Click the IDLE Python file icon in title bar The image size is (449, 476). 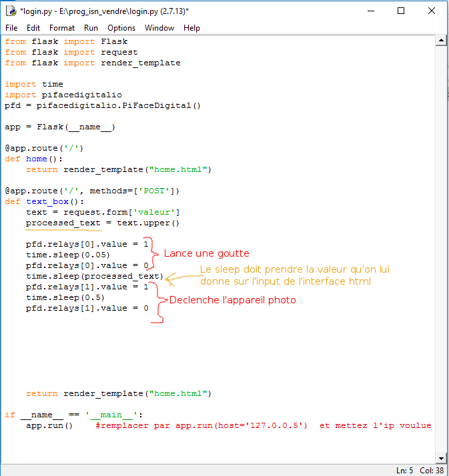point(11,11)
